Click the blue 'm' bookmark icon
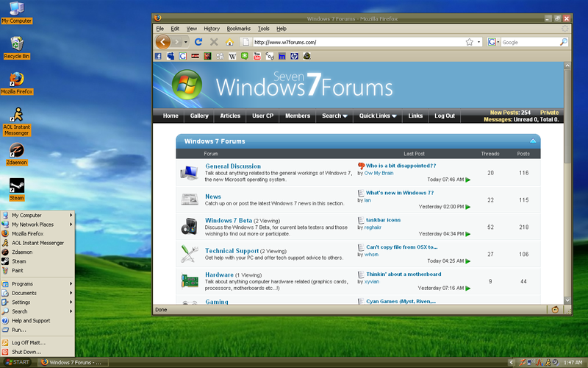Viewport: 588px width, 368px height. [x=282, y=57]
